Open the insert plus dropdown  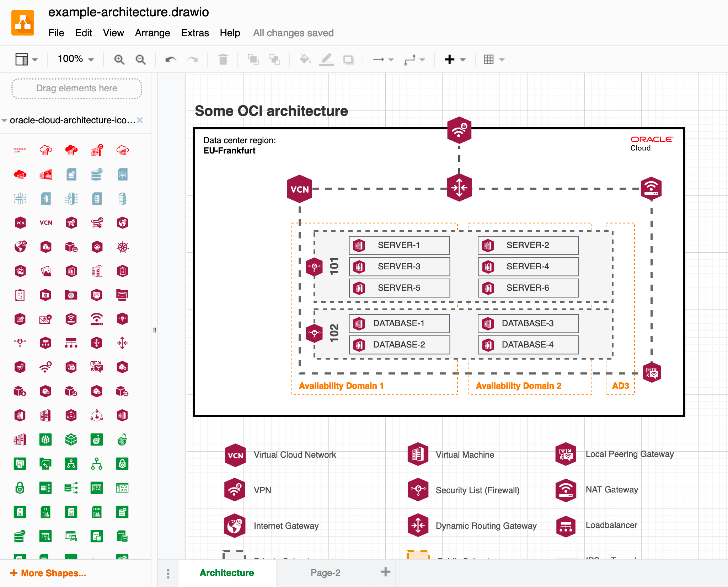455,59
